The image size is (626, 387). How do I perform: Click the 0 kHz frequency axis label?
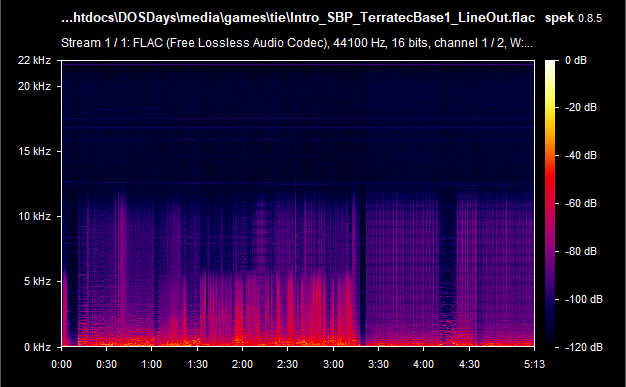[37, 347]
